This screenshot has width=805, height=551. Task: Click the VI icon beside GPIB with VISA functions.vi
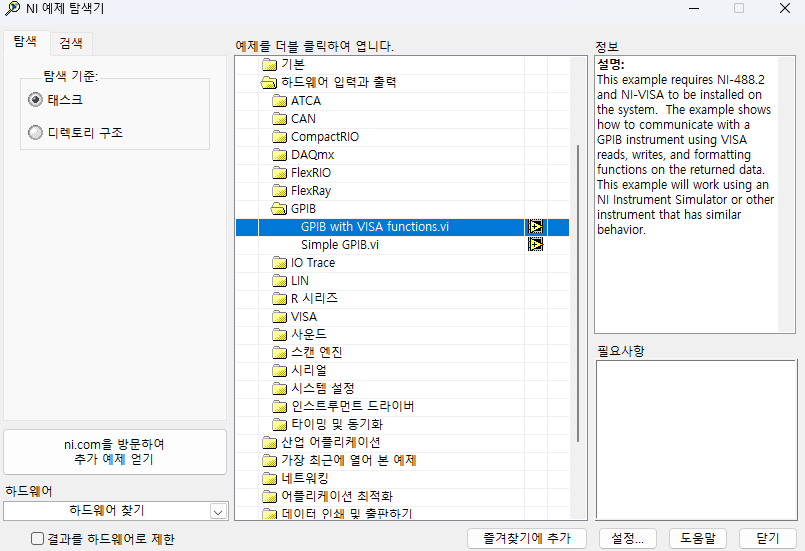pyautogui.click(x=535, y=226)
